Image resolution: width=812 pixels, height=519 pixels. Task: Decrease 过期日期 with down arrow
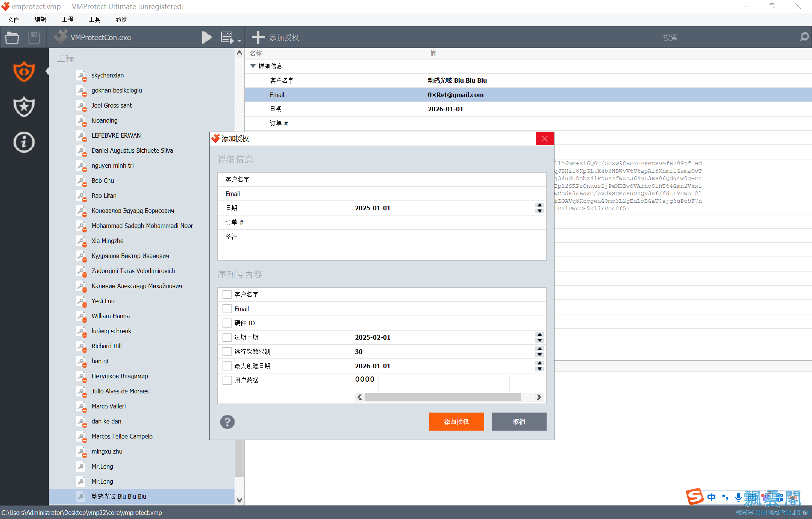[x=540, y=340]
